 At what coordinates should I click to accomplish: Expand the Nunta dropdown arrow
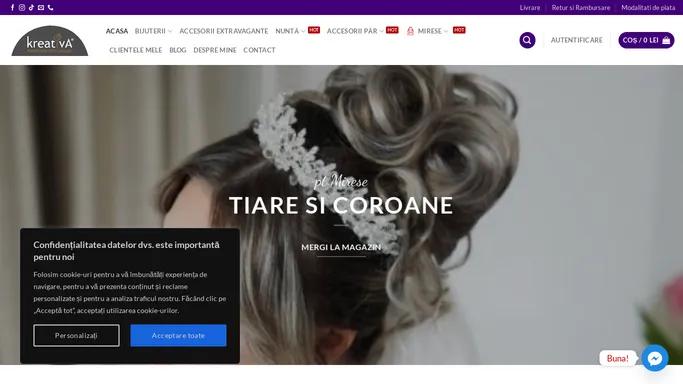[x=303, y=31]
